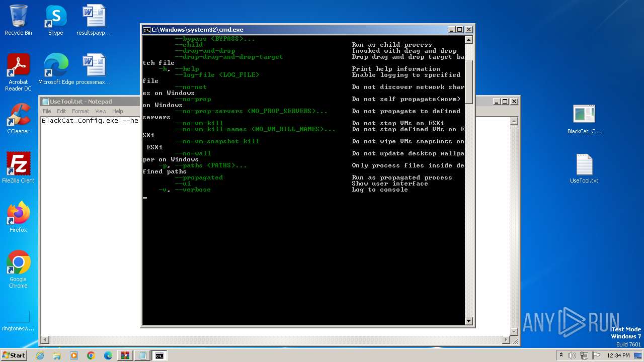Select the Microsoft Edge desktop shortcut
The image size is (644, 362).
56,69
